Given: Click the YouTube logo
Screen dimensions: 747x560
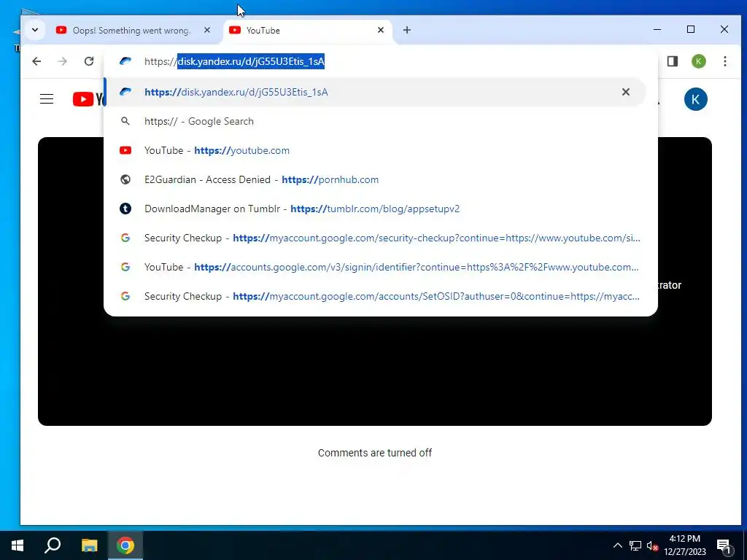Looking at the screenshot, I should pos(90,99).
